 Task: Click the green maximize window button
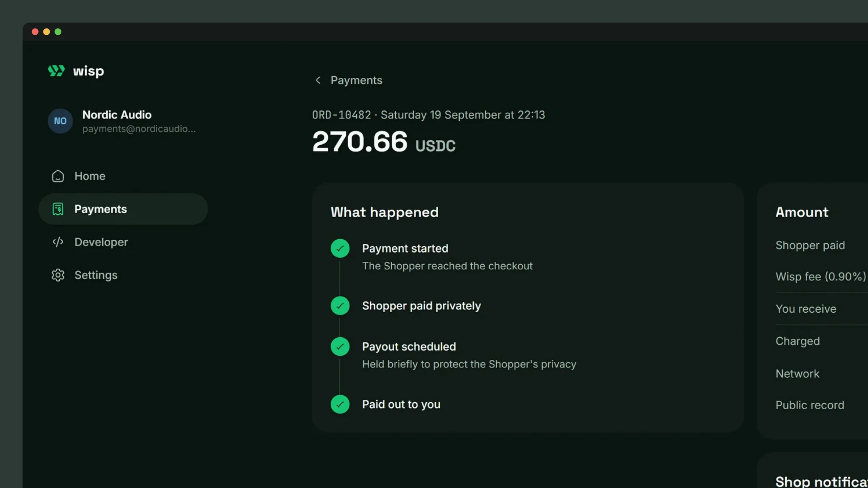(58, 32)
